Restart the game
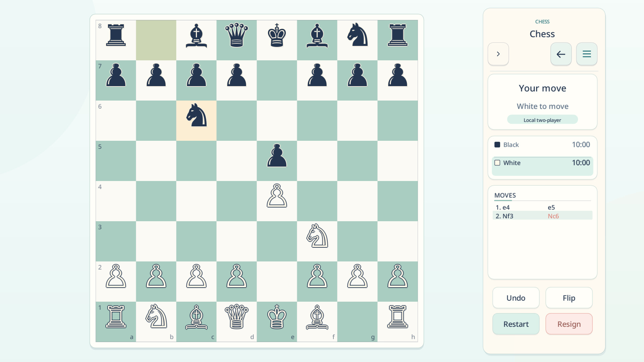 (x=516, y=324)
